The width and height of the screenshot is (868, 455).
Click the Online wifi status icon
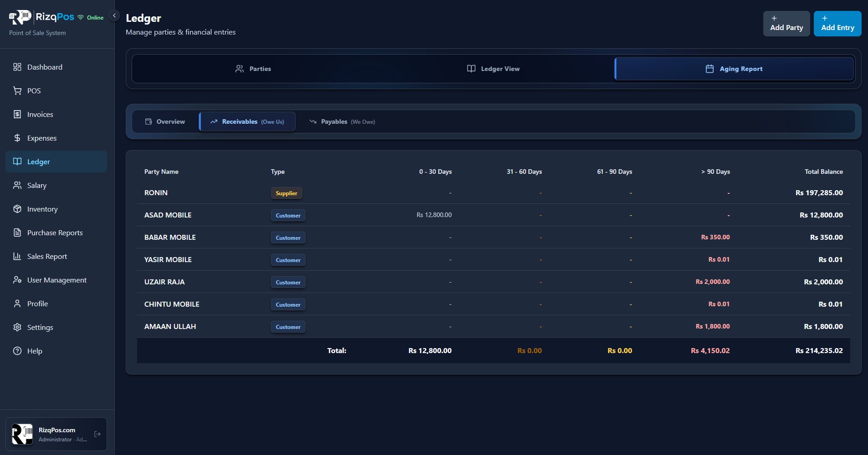coord(81,17)
